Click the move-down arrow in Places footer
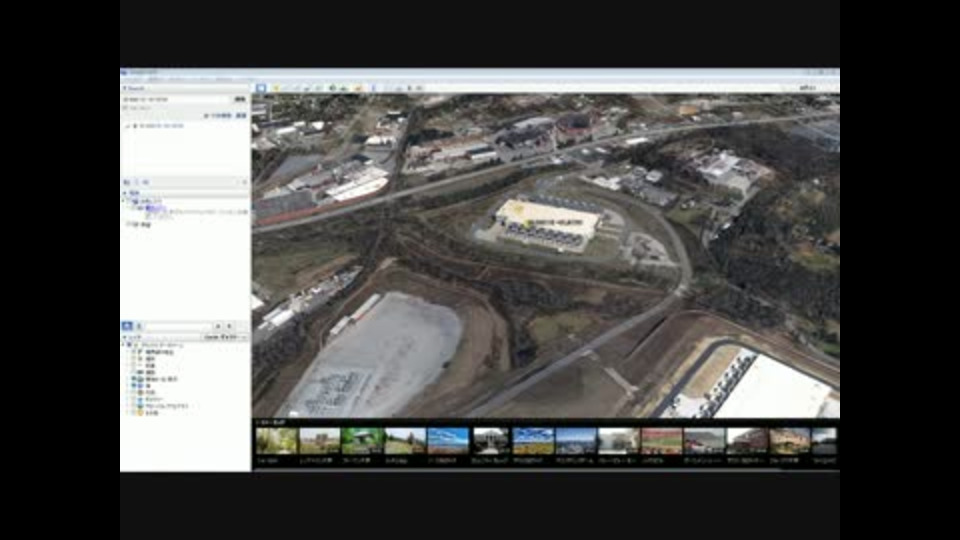Image resolution: width=960 pixels, height=540 pixels. 229,326
